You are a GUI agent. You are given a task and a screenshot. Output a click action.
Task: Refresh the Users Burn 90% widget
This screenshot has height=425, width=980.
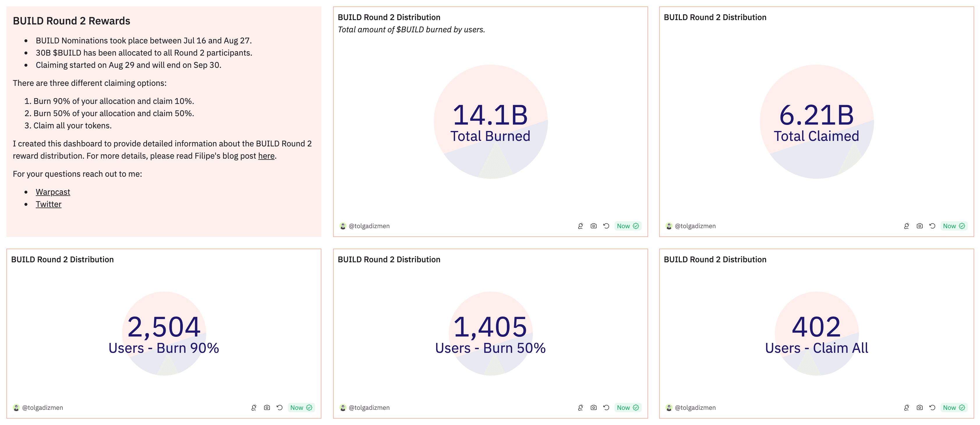coord(280,408)
